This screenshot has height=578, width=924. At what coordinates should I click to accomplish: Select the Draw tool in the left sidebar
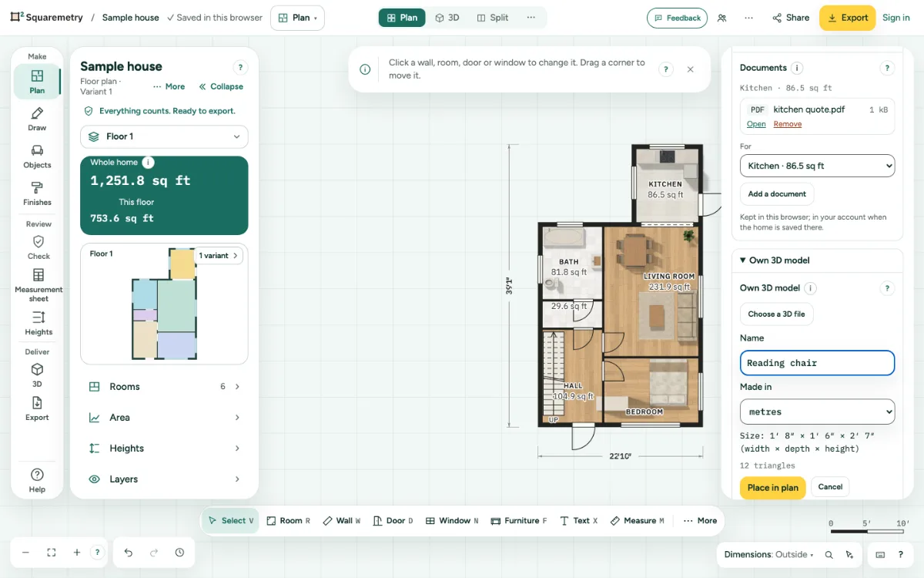(x=37, y=119)
